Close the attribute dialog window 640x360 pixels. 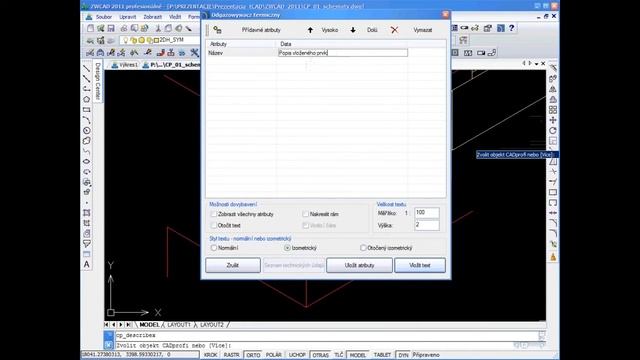445,15
